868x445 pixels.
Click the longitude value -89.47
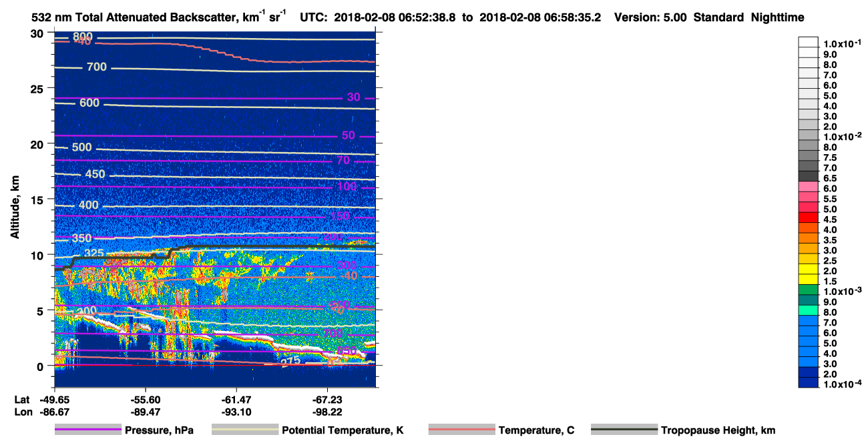coord(145,412)
